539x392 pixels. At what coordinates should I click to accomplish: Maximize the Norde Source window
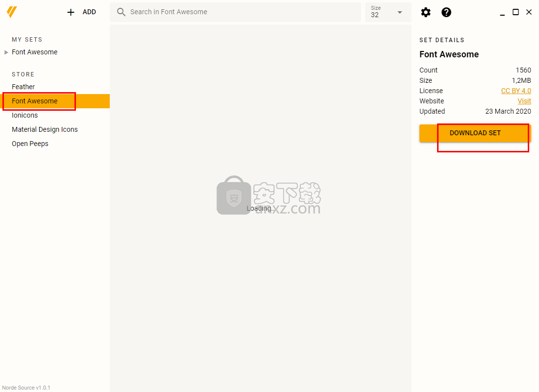(515, 12)
